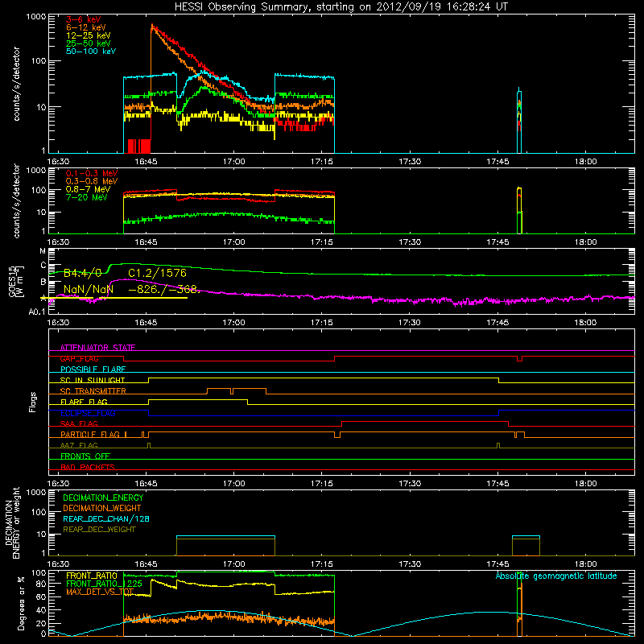Click the orange MAX_DET_VS_TOT legend label
Screen dimensions: 644x644
click(100, 592)
